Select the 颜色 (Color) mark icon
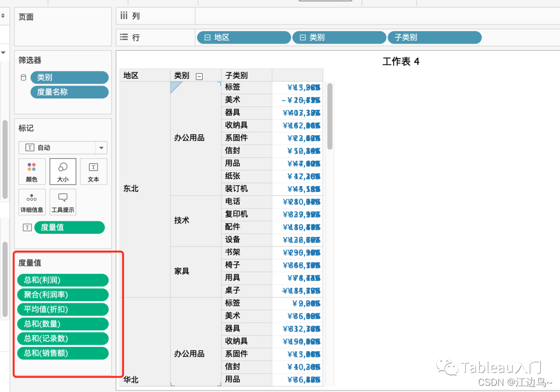The height and width of the screenshot is (392, 560). pyautogui.click(x=32, y=172)
